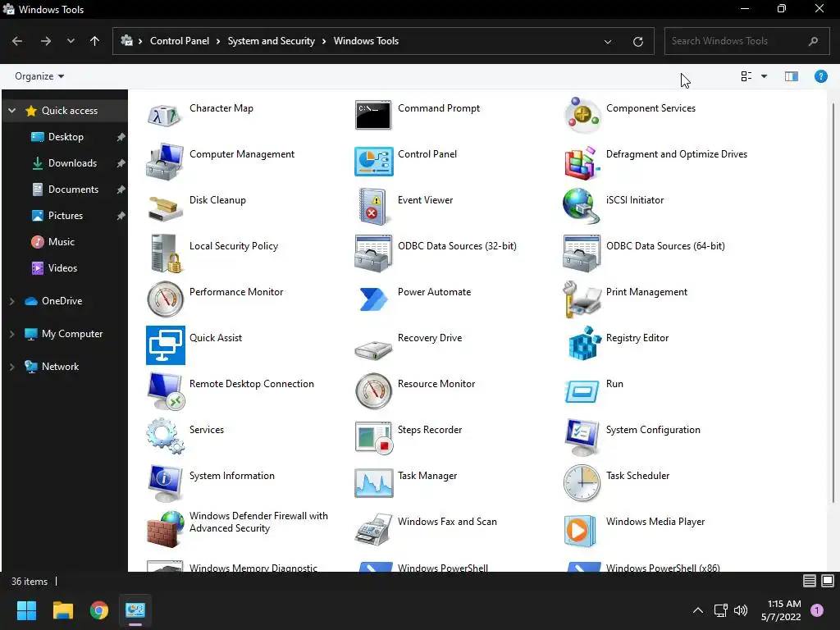Select Desktop in Quick access

coord(66,137)
